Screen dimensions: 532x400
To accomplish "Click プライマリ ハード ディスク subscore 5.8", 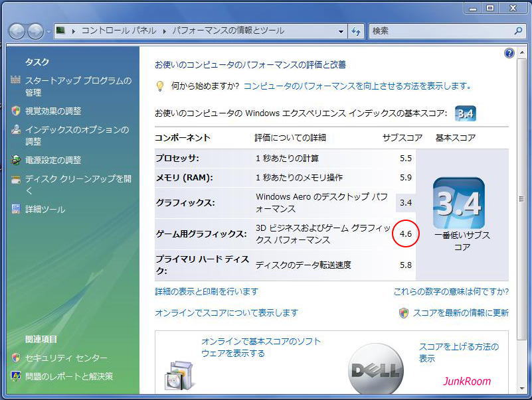I will pyautogui.click(x=405, y=265).
